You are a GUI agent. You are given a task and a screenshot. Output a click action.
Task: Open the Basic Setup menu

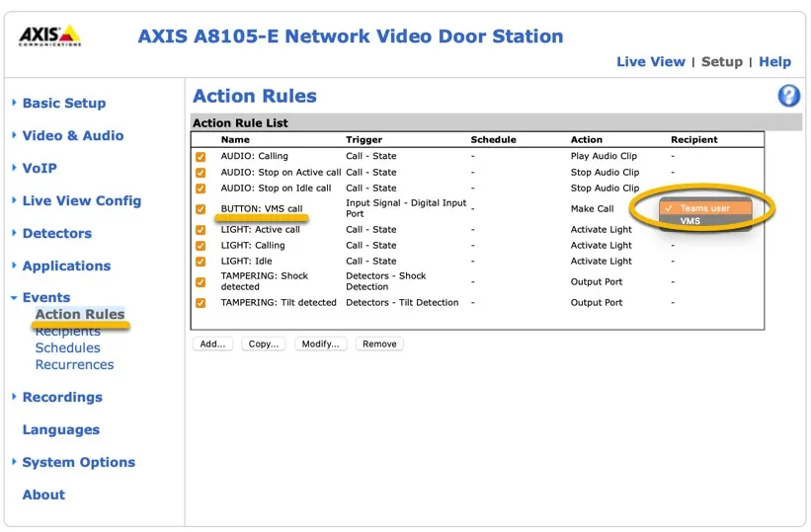click(x=64, y=103)
